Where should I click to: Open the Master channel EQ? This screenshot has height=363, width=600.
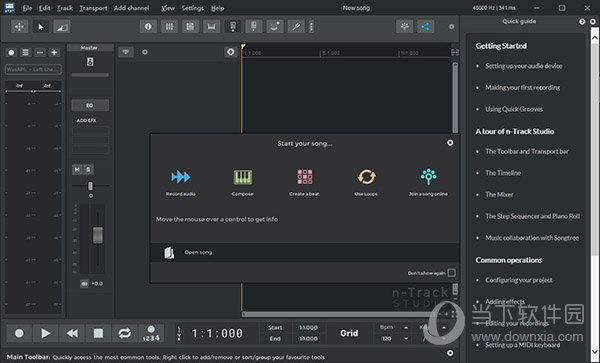[x=90, y=105]
